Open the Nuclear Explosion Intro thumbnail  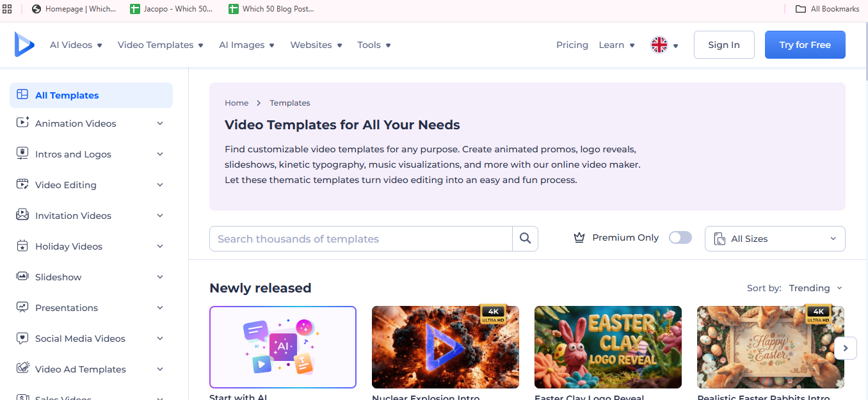(x=445, y=347)
